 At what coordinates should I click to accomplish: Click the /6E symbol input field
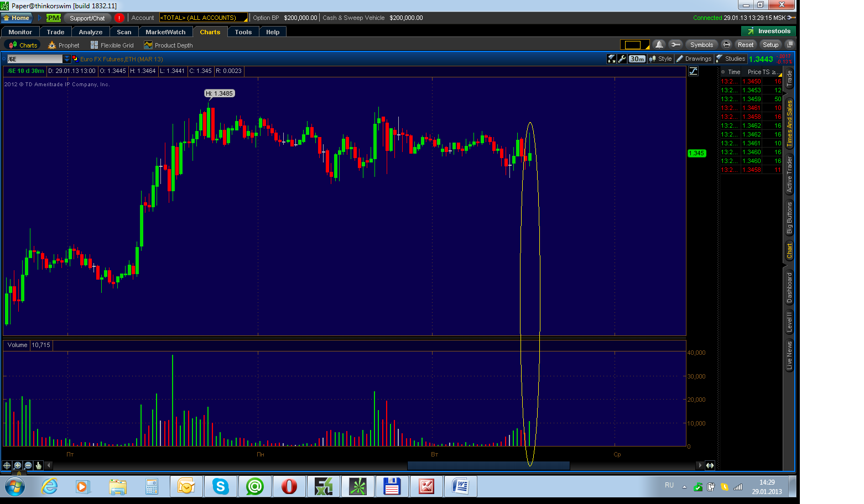coord(34,59)
